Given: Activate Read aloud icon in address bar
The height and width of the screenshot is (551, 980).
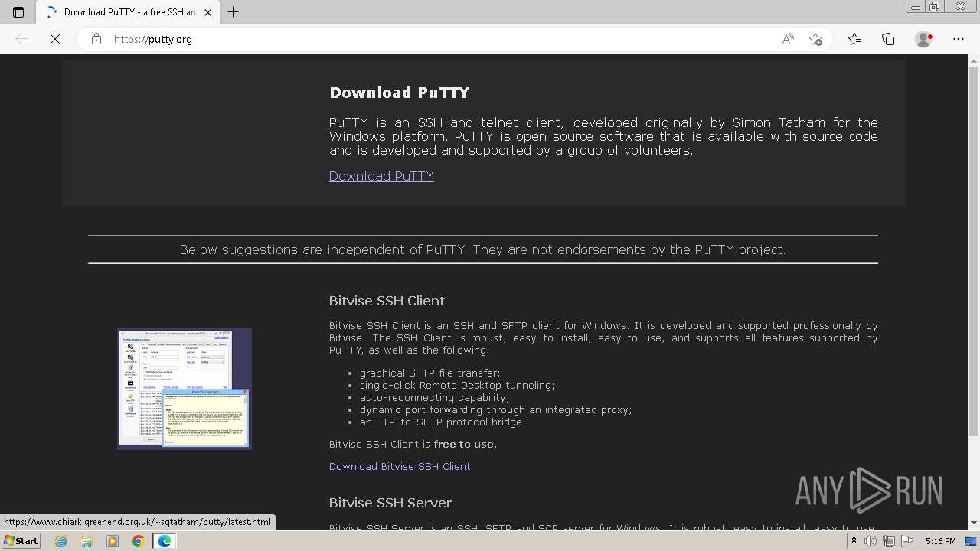Looking at the screenshot, I should [x=788, y=39].
